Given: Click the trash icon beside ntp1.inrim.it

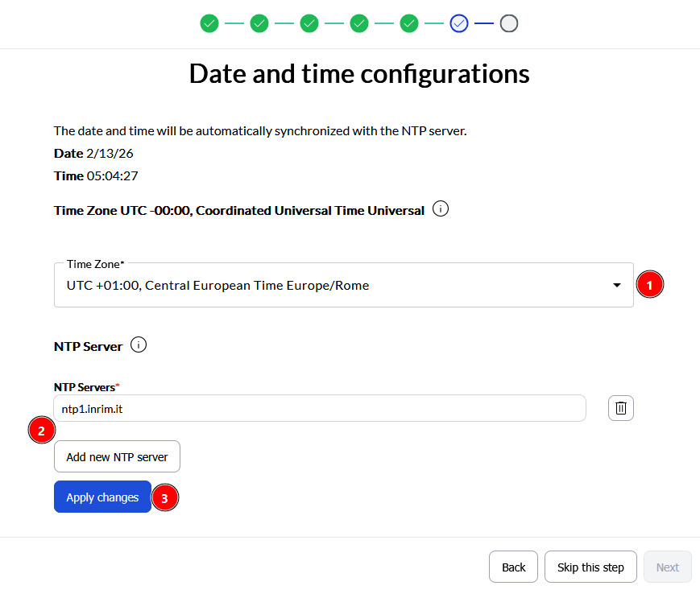Looking at the screenshot, I should [x=620, y=408].
